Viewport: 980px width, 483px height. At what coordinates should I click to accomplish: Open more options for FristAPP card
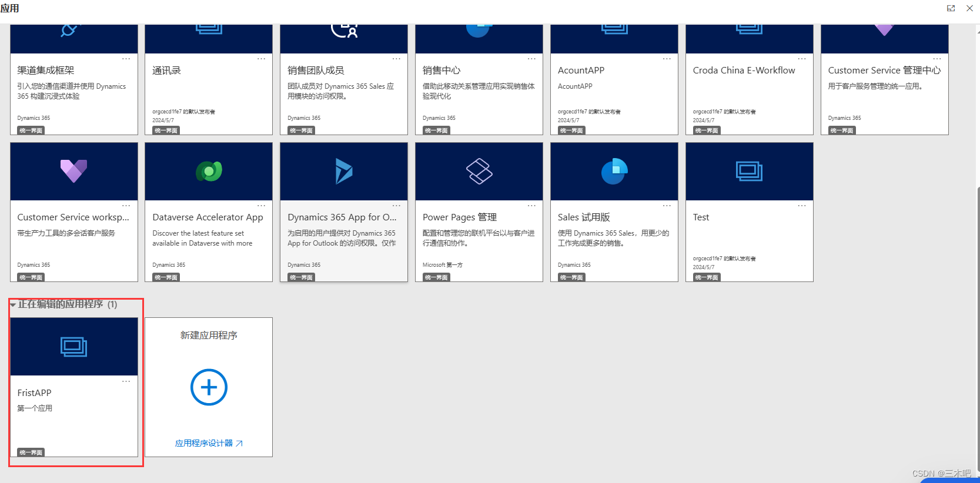[x=126, y=381]
